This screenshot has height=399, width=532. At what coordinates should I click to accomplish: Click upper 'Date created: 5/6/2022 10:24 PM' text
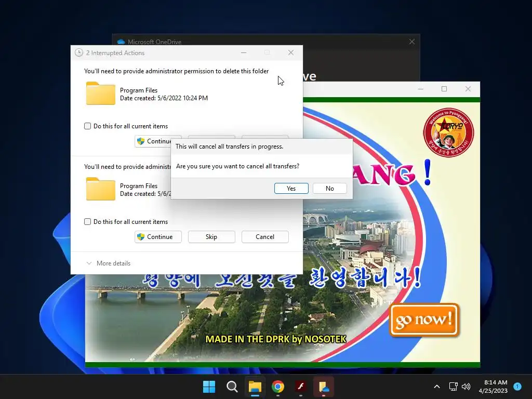tap(164, 98)
